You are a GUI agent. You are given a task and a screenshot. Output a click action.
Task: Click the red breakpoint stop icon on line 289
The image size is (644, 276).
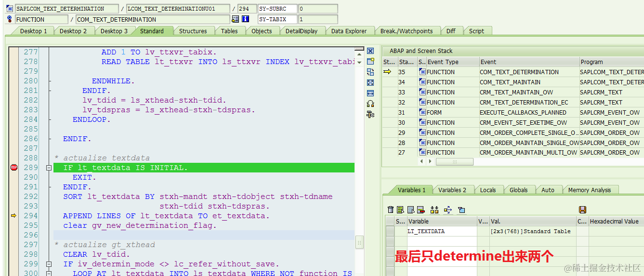point(13,168)
